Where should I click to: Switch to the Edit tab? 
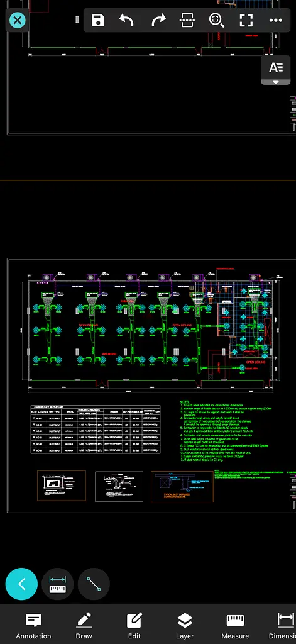[134, 626]
